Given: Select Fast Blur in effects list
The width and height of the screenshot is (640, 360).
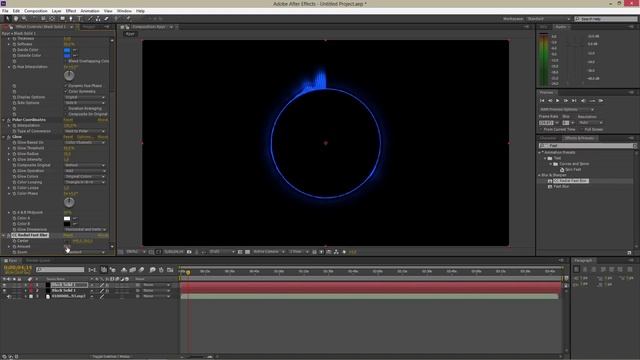Looking at the screenshot, I should coord(561,187).
